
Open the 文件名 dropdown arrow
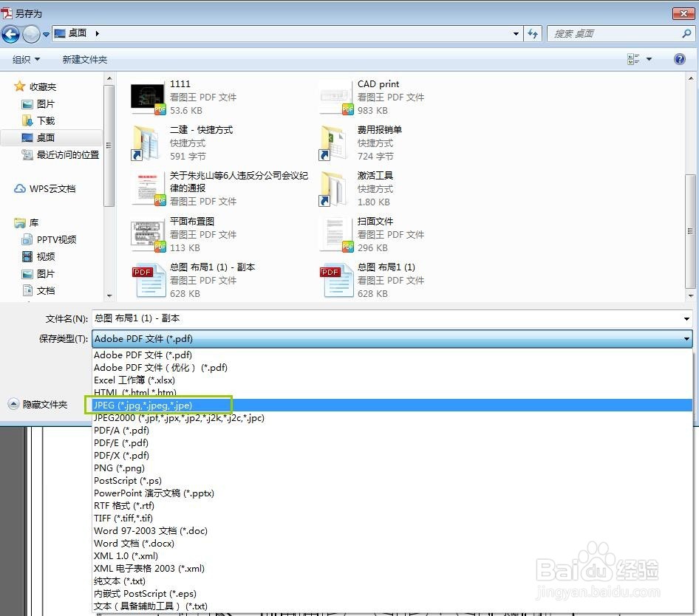pyautogui.click(x=686, y=318)
